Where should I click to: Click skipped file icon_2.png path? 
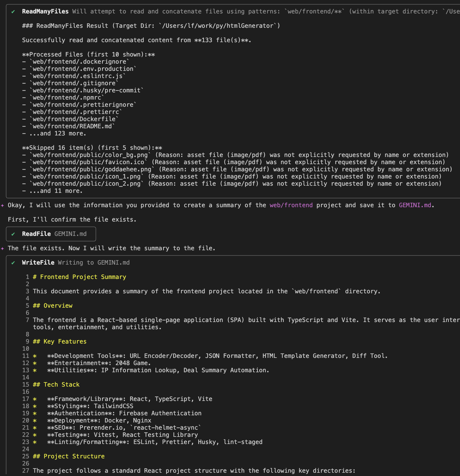tap(86, 184)
